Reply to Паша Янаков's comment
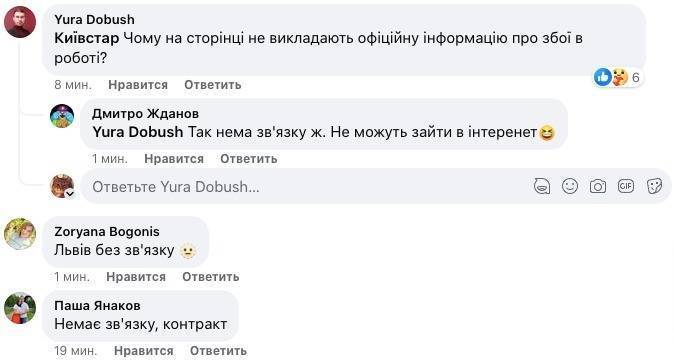 [x=218, y=350]
